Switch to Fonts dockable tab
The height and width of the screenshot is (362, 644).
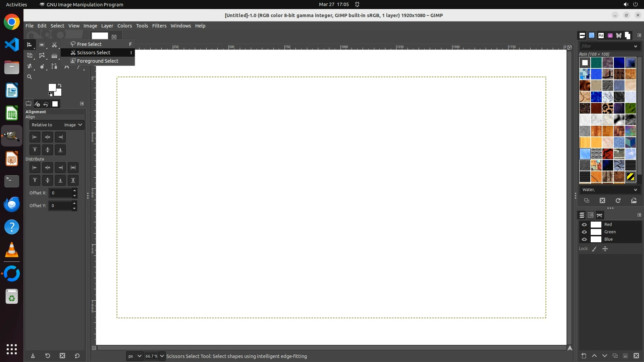601,36
